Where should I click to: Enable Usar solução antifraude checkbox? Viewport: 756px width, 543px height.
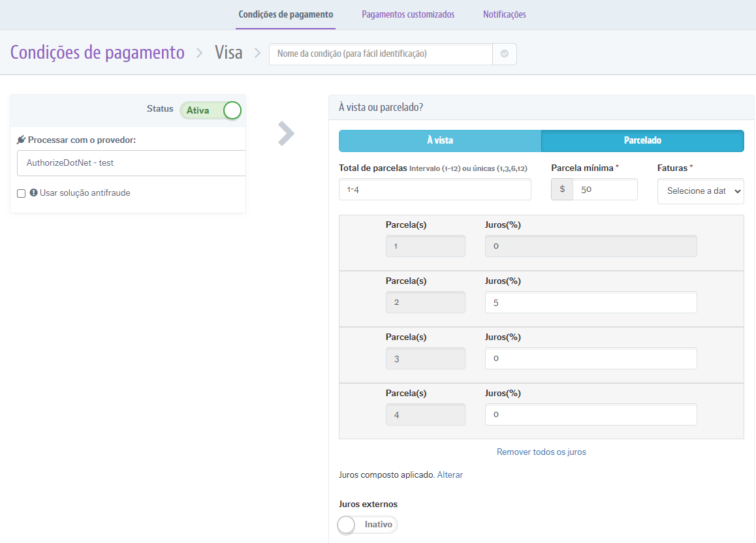tap(22, 193)
